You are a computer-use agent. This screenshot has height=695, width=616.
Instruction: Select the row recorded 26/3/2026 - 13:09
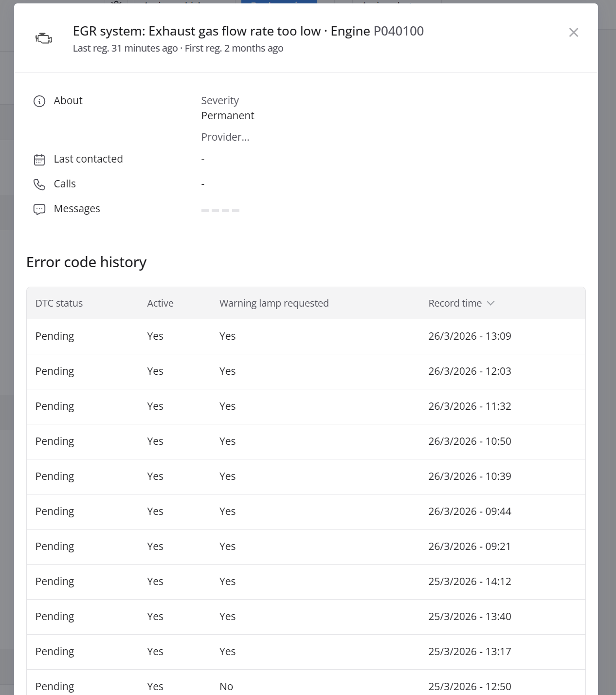click(x=306, y=336)
